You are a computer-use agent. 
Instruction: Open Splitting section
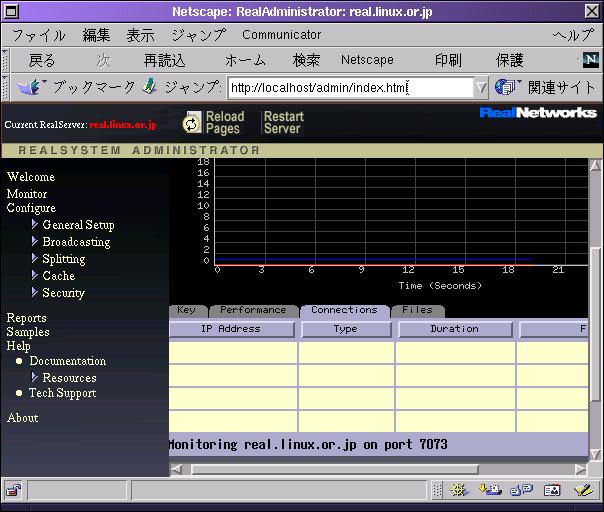coord(64,259)
